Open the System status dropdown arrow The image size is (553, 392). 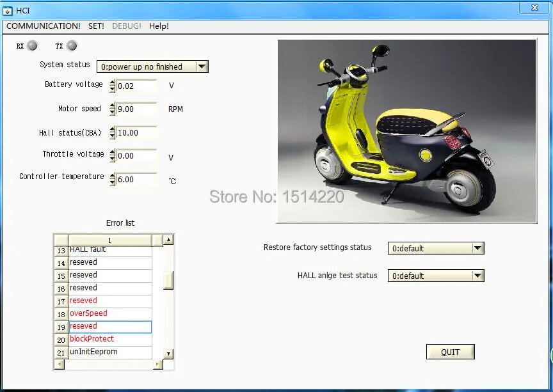(x=202, y=67)
